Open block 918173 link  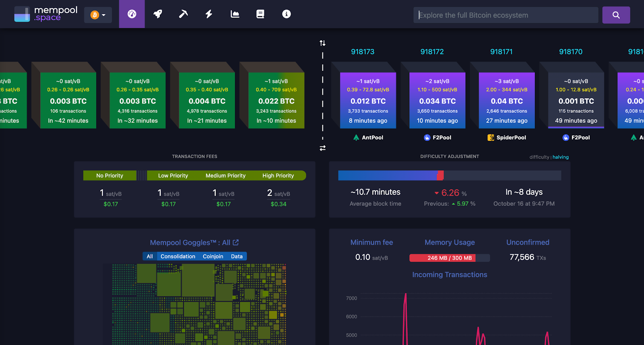click(362, 52)
